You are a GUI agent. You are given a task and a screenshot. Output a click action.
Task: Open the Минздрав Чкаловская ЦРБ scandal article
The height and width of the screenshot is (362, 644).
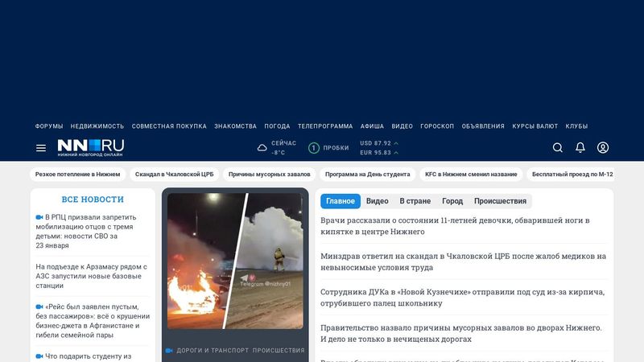coord(463,262)
